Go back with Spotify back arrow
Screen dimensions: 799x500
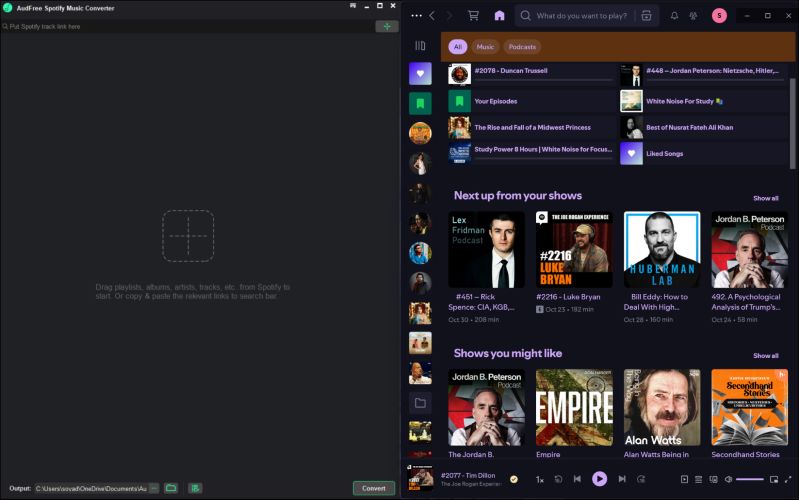click(x=432, y=16)
